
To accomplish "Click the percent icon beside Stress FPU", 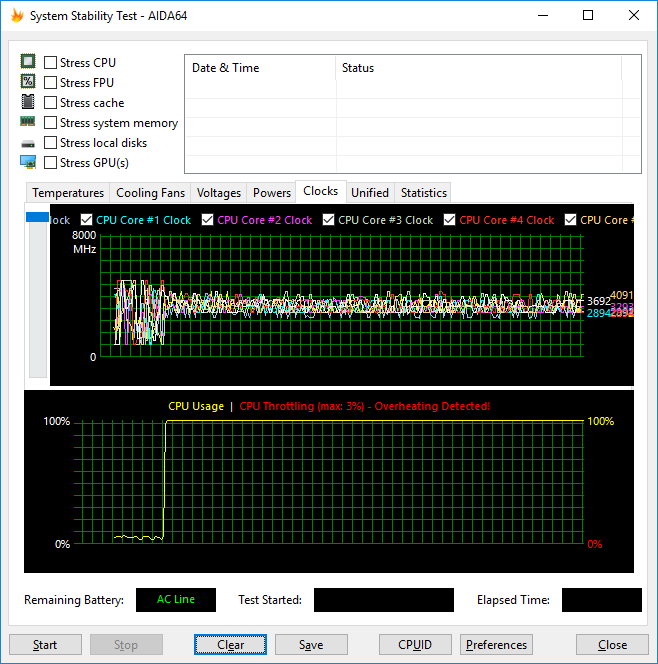I will point(28,82).
